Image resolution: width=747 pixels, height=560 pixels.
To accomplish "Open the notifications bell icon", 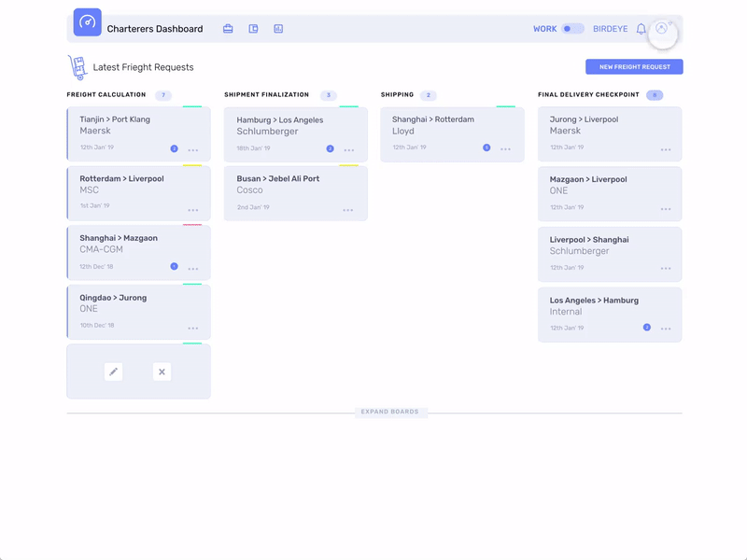I will pos(641,28).
